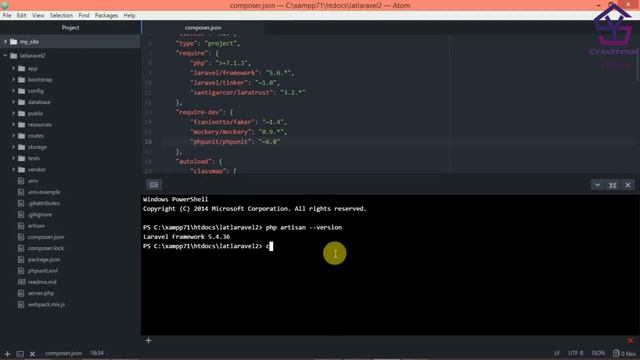Click UTF-8 encoding selector
This screenshot has height=360, width=640.
pos(576,353)
